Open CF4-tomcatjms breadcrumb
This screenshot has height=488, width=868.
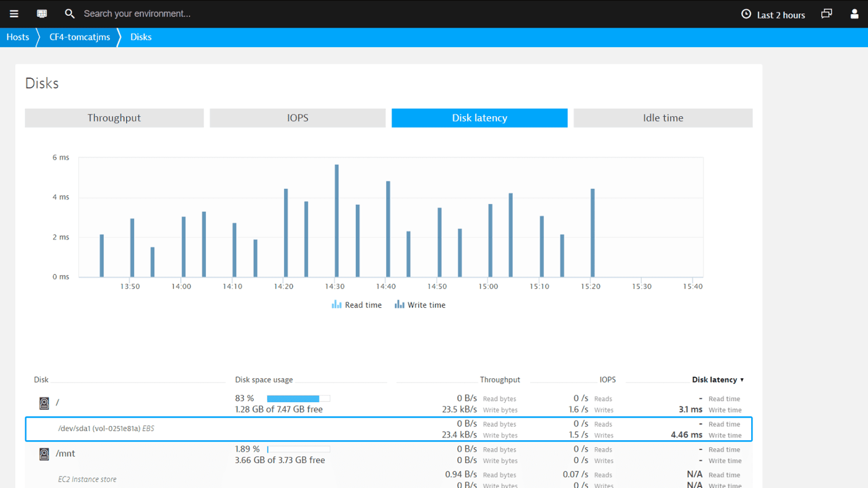click(x=80, y=37)
